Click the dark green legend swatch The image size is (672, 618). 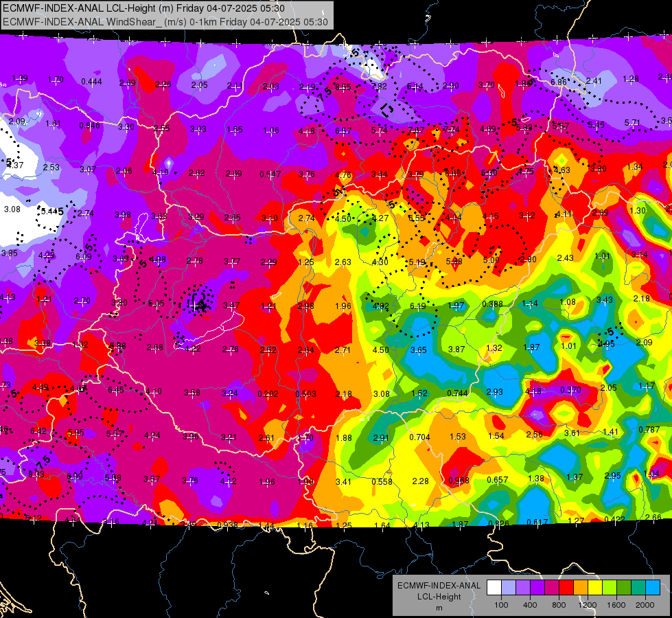(x=624, y=588)
